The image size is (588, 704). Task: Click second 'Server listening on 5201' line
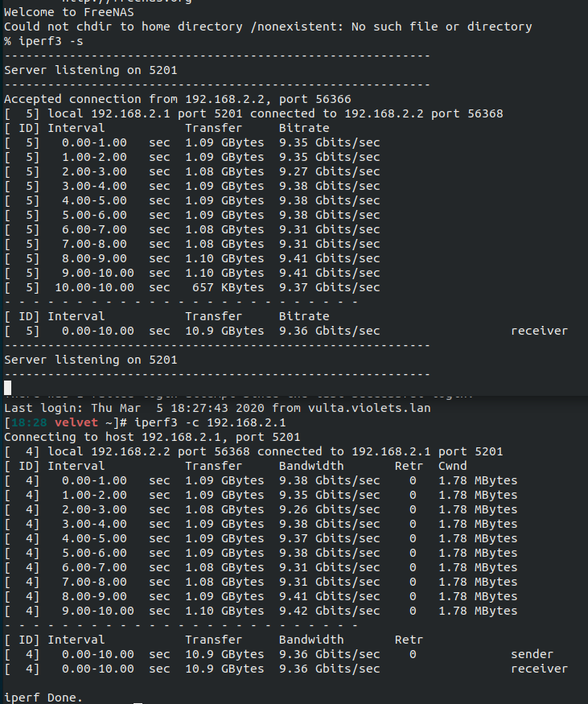tap(91, 360)
